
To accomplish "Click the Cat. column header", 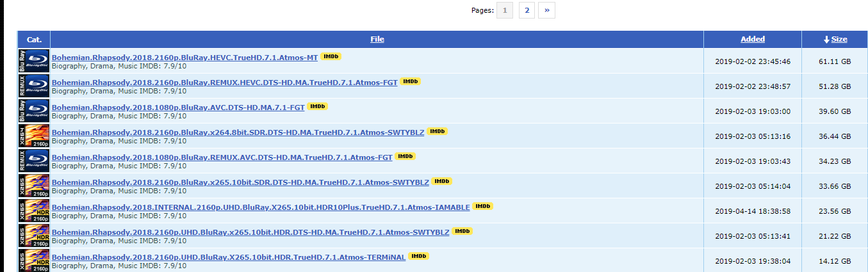I will pos(34,39).
